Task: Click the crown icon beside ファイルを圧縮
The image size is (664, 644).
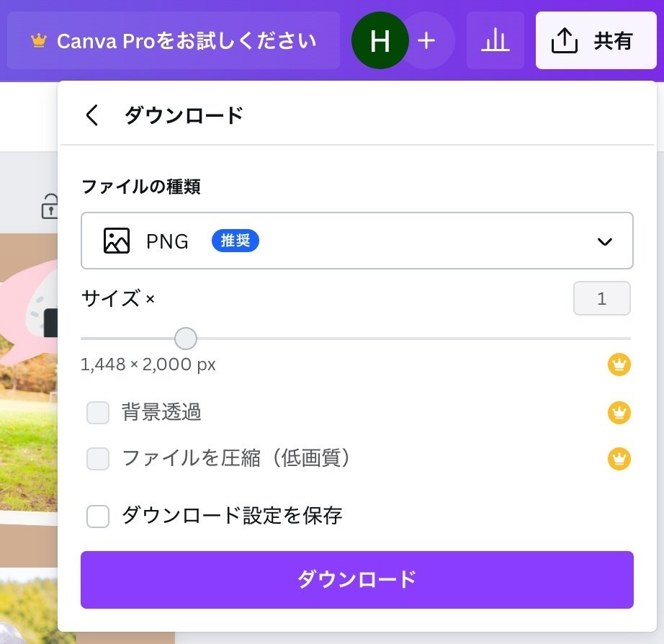Action: point(619,458)
